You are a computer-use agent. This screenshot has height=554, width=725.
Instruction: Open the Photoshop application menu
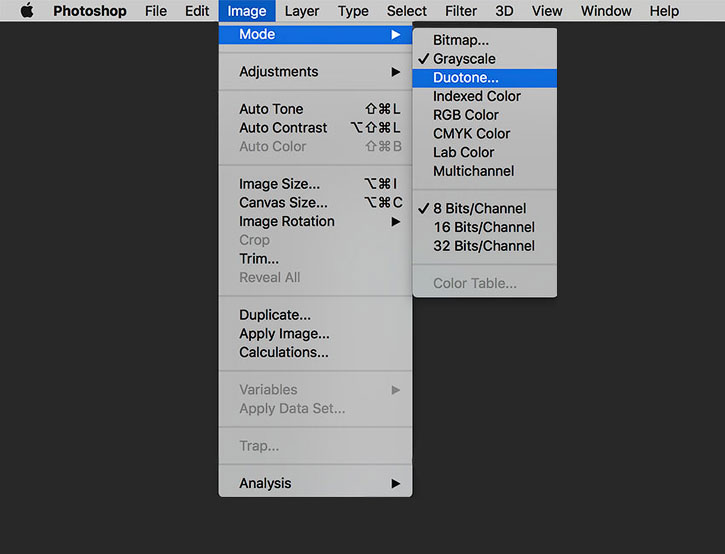point(90,11)
